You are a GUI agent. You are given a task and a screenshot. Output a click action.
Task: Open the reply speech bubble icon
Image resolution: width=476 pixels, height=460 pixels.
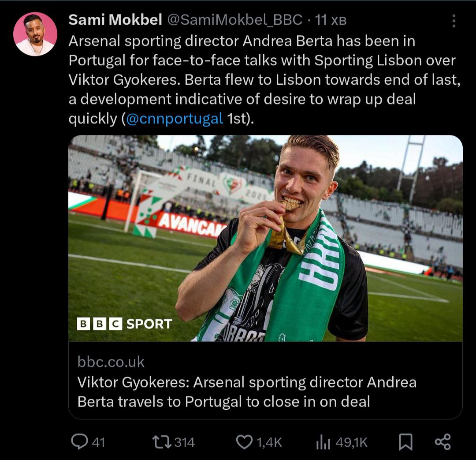79,441
